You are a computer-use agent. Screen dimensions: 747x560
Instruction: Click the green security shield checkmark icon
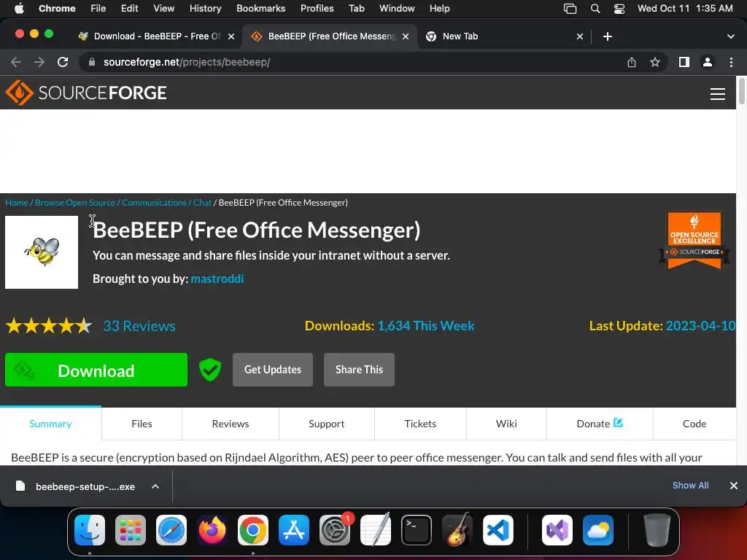[210, 370]
